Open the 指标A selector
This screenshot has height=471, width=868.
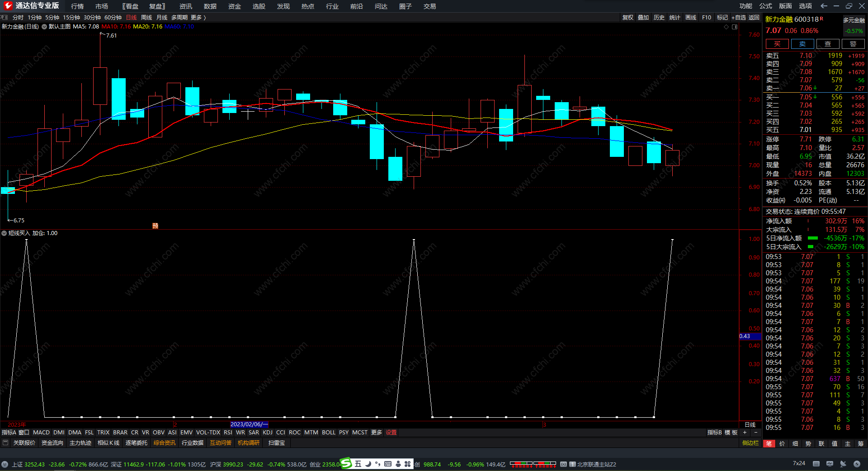point(9,433)
